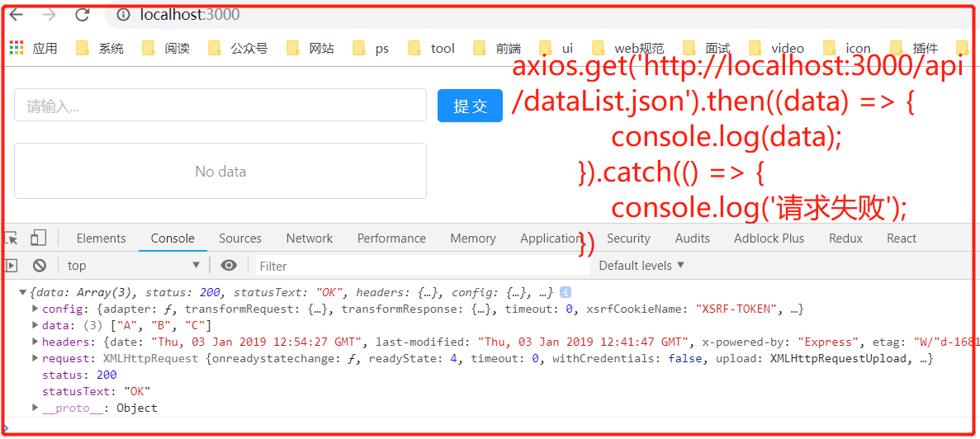Screen dimensions: 980x439
Task: Open the Adblock Plus tab
Action: [769, 238]
